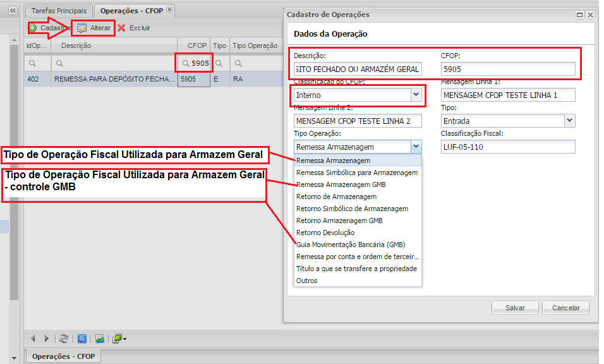Focus the Descrição column filter field
604x364 pixels.
(x=114, y=63)
